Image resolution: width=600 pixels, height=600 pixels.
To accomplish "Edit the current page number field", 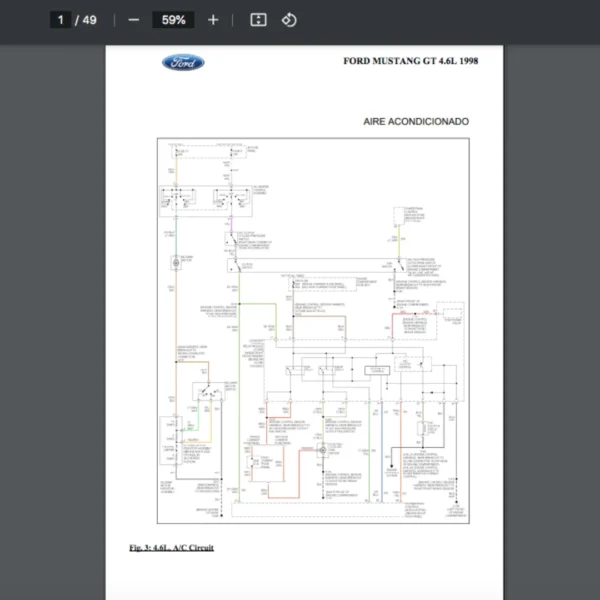I will tap(61, 20).
